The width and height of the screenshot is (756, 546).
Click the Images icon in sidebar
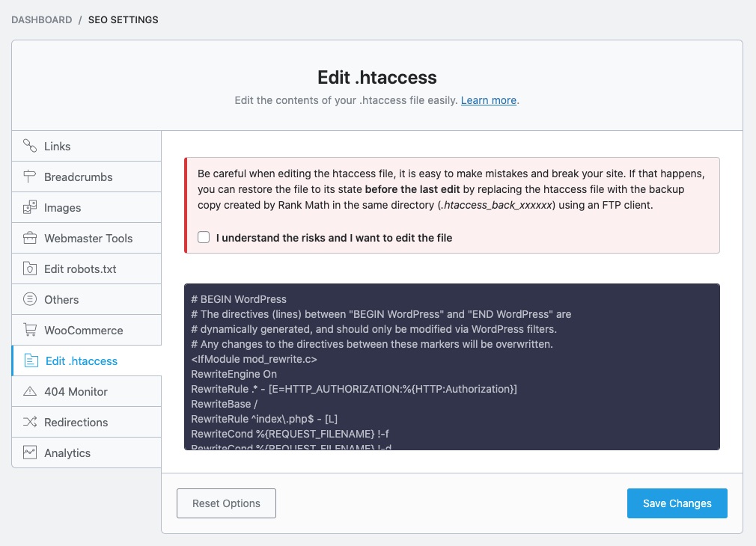[30, 207]
